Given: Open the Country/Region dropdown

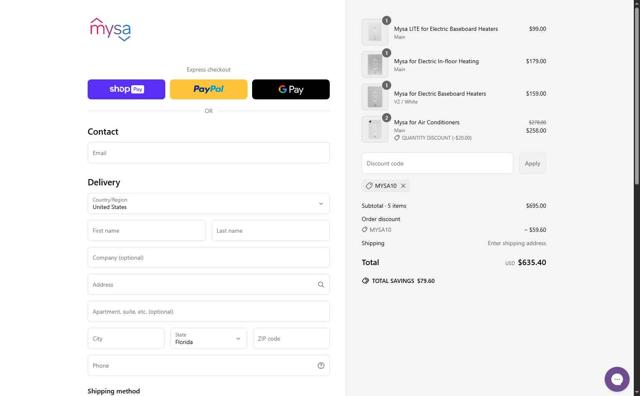Looking at the screenshot, I should tap(209, 203).
